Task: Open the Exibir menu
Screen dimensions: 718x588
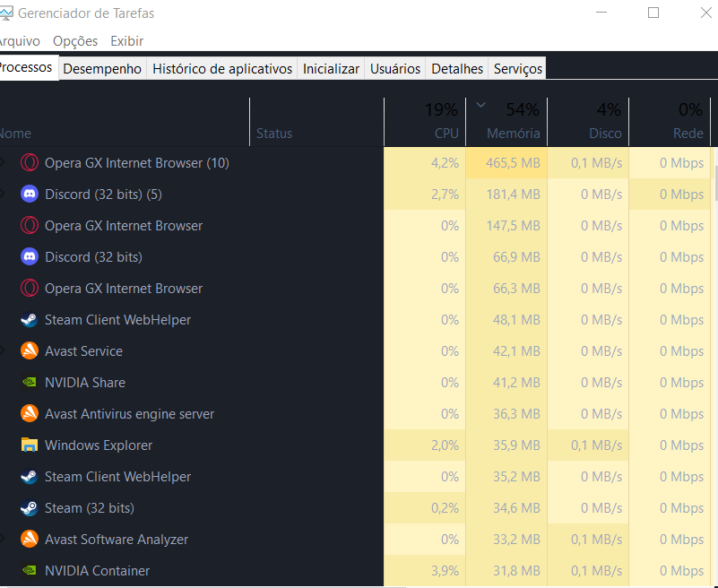Action: tap(127, 40)
